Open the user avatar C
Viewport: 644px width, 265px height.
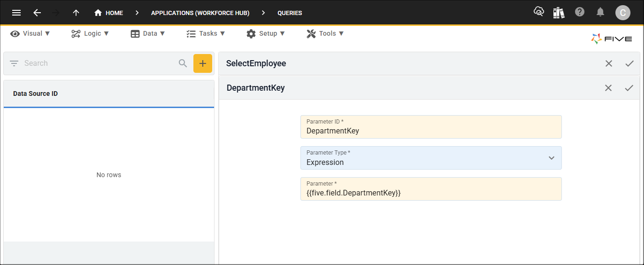[623, 13]
